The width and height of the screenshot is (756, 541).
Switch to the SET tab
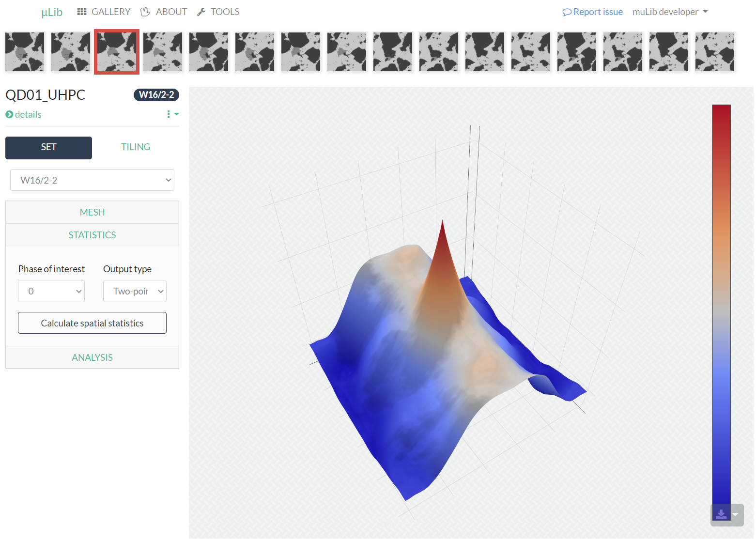pyautogui.click(x=48, y=148)
